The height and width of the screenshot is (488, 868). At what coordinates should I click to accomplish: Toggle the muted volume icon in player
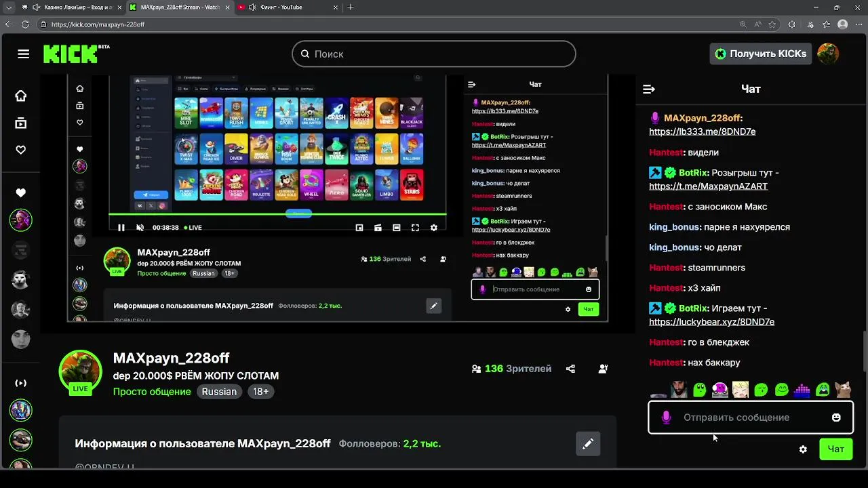tap(140, 228)
